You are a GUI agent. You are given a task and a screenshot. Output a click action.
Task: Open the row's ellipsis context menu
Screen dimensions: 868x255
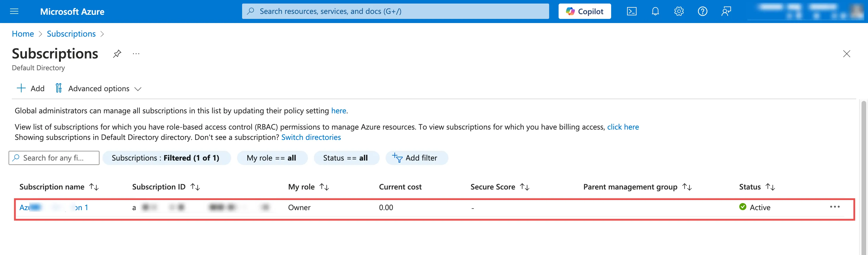835,207
